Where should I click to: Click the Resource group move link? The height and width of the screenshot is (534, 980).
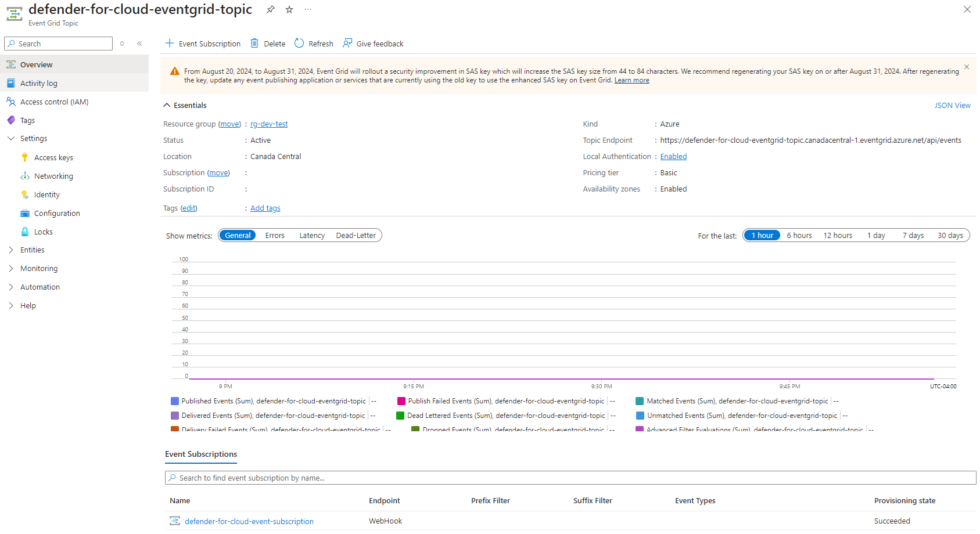[230, 124]
